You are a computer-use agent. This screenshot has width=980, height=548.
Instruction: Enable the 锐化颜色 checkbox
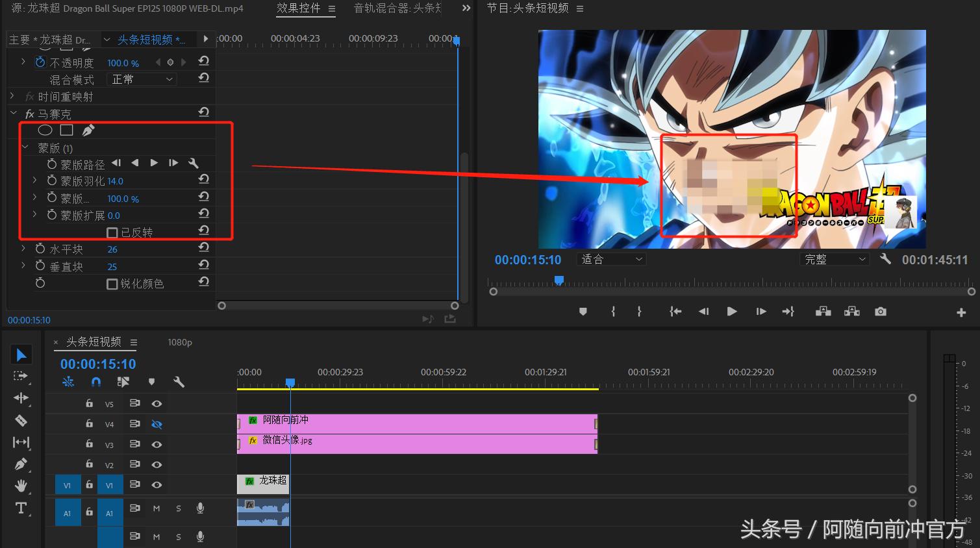click(x=112, y=283)
